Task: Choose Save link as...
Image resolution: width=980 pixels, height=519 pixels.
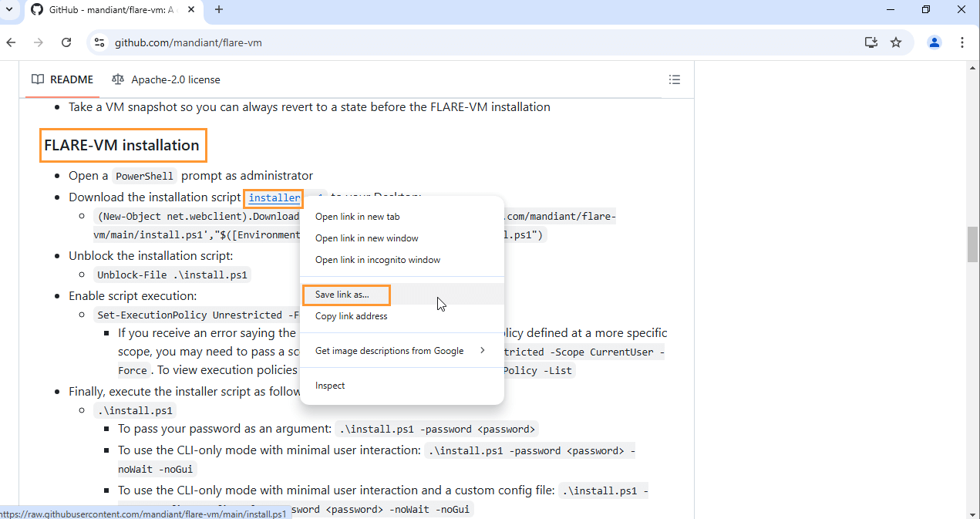Action: [402, 295]
